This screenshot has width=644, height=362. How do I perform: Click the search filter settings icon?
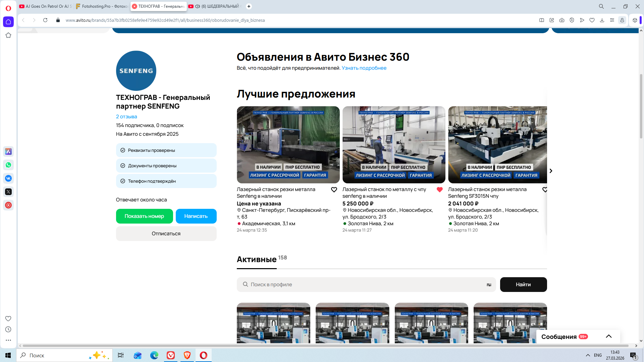489,285
